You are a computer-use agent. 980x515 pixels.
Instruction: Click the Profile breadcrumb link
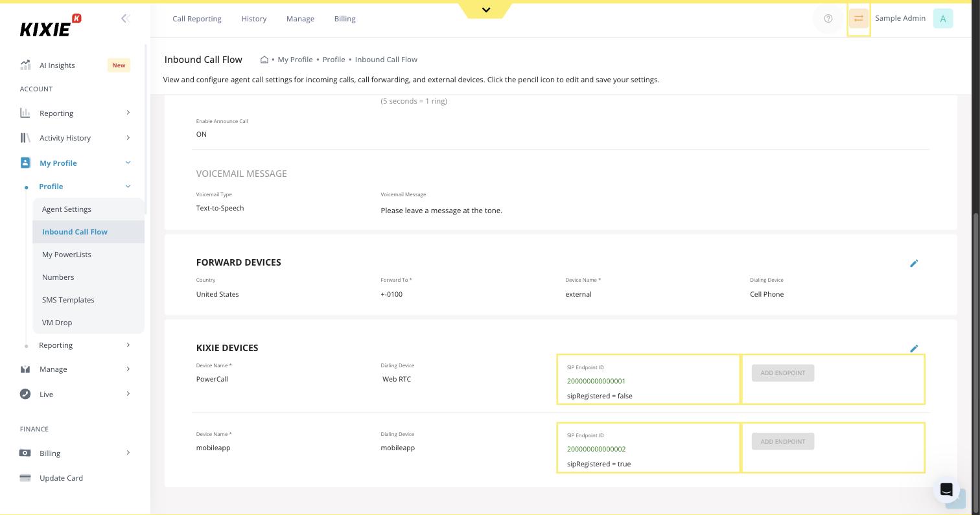coord(334,60)
